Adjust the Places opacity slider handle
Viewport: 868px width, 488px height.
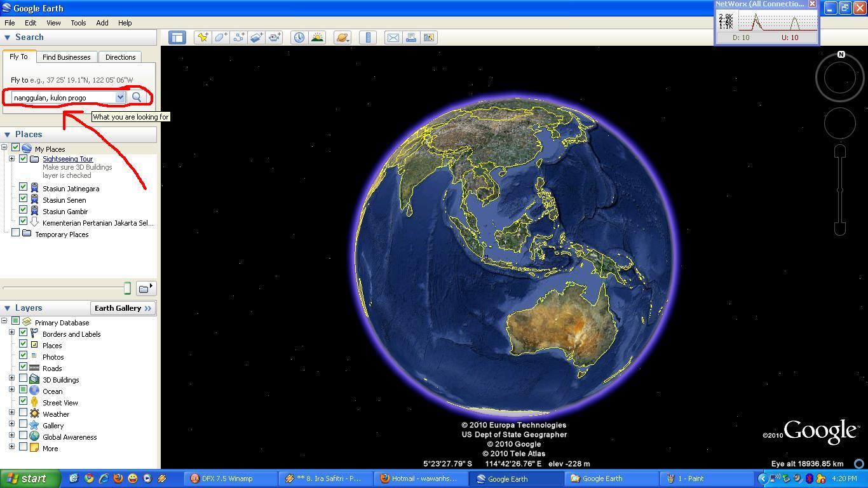coord(127,288)
